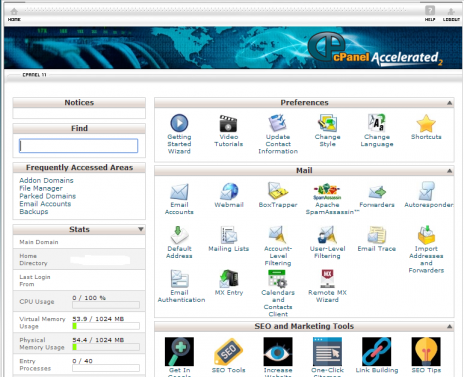464x377 pixels.
Task: Click the '54.4 / 1024 MB' value
Action: (x=98, y=340)
